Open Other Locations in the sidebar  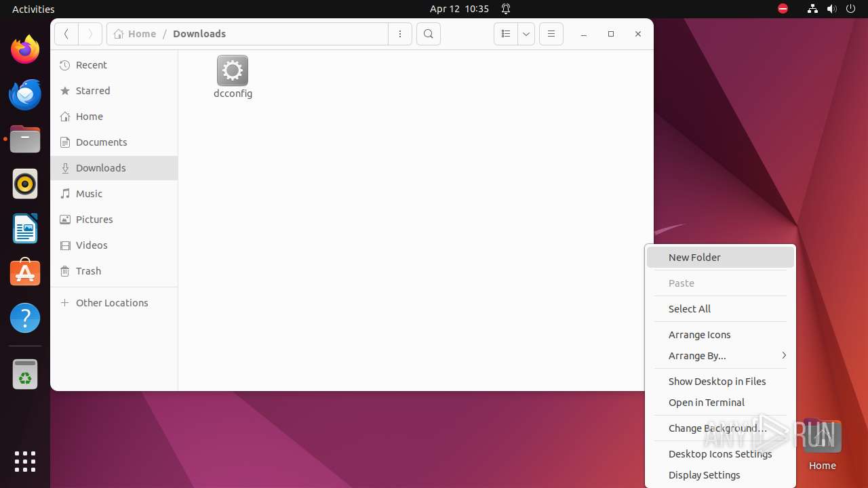click(114, 303)
